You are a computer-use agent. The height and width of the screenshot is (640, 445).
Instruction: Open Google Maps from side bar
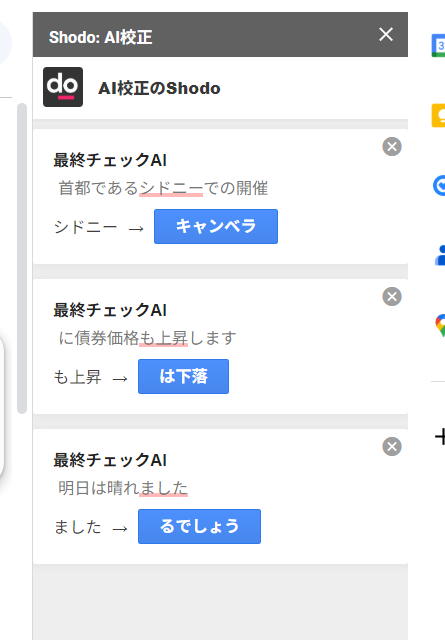[x=440, y=325]
